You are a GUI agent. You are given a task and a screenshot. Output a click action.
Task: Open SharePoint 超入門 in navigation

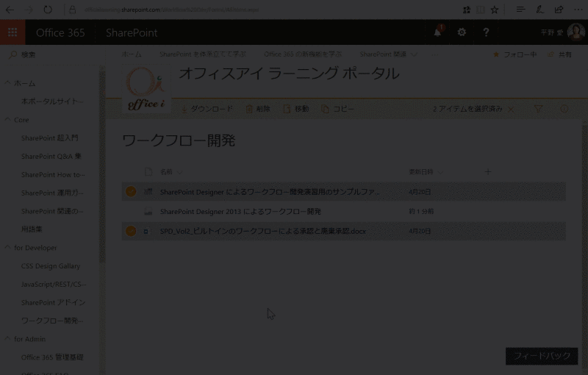pyautogui.click(x=49, y=138)
